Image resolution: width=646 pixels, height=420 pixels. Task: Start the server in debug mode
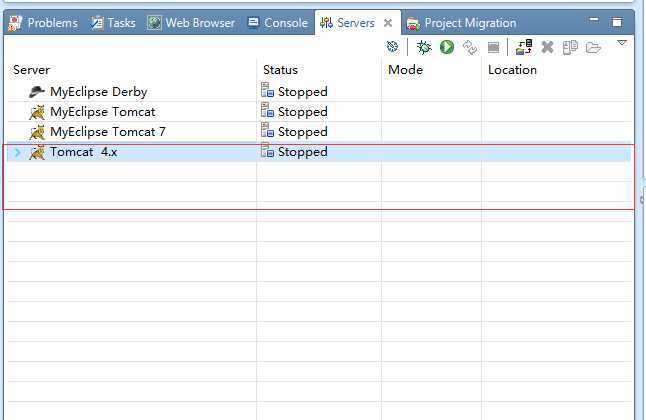coord(424,47)
